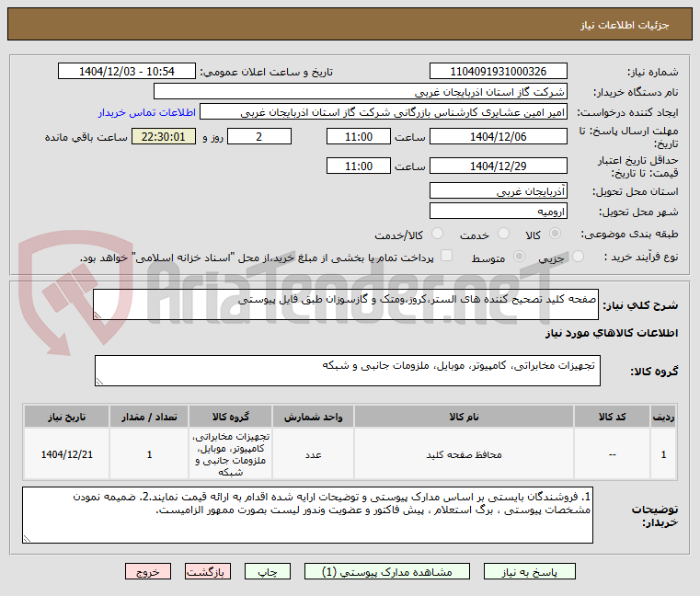Click the response deadline date 1404/12/06
The height and width of the screenshot is (596, 700).
coord(499,137)
